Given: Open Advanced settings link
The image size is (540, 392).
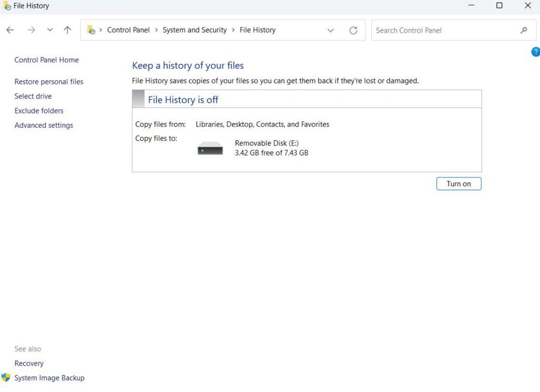Looking at the screenshot, I should click(x=44, y=126).
